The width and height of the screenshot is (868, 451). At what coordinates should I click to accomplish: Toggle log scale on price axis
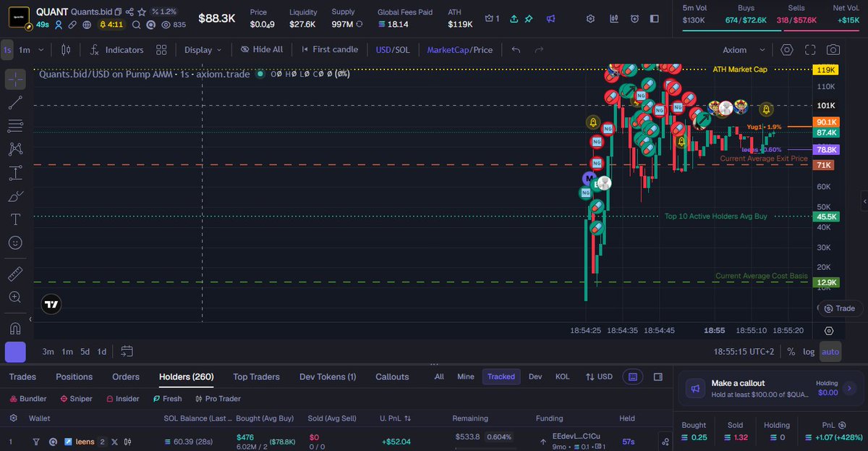pos(809,352)
